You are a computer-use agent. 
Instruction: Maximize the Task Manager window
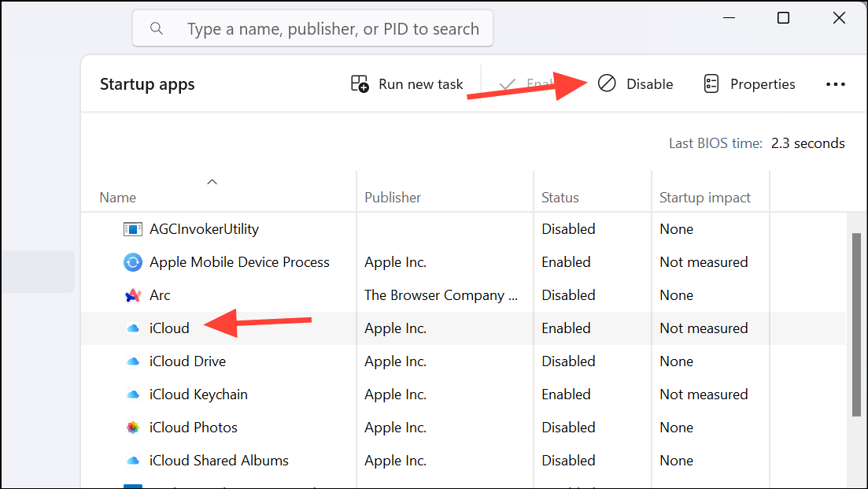(x=783, y=18)
